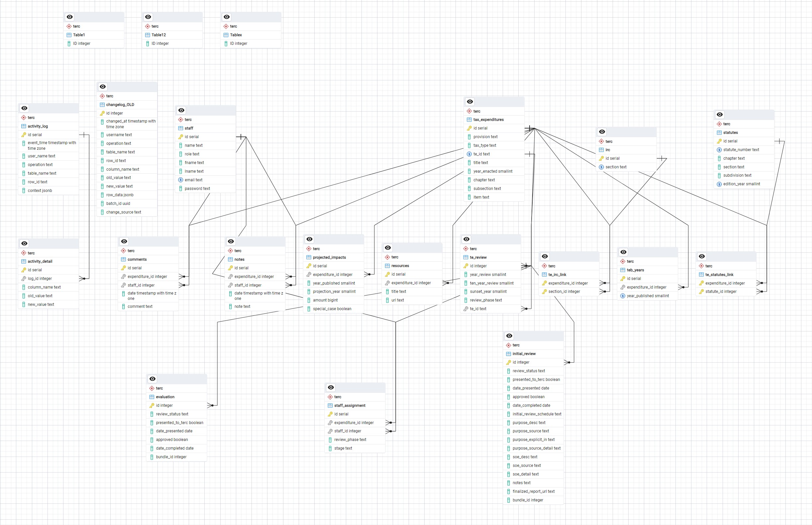Screen dimensions: 812x525
Task: Select column year_enacted smallint
Action: tap(492, 171)
